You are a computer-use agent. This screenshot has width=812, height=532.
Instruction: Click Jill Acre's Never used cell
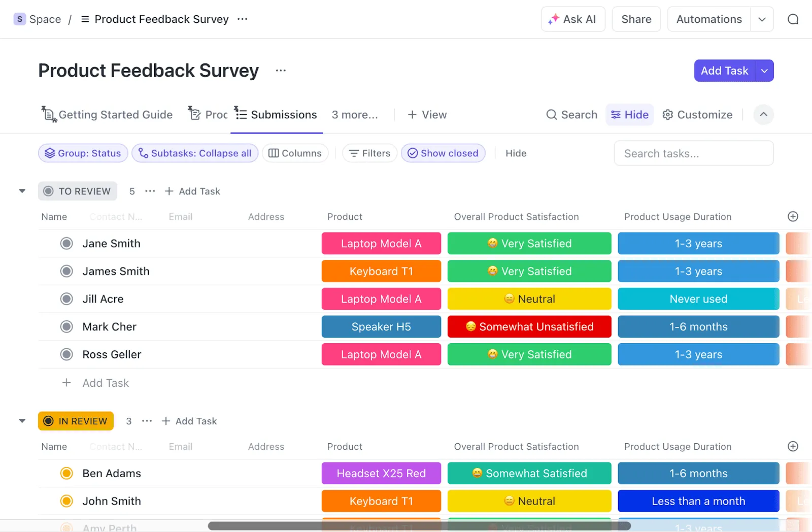(x=698, y=299)
